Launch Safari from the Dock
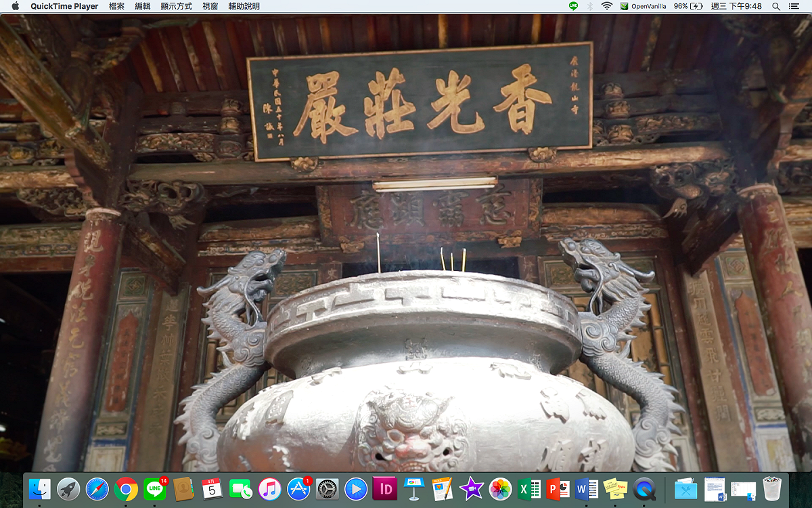812x508 pixels. [x=97, y=488]
